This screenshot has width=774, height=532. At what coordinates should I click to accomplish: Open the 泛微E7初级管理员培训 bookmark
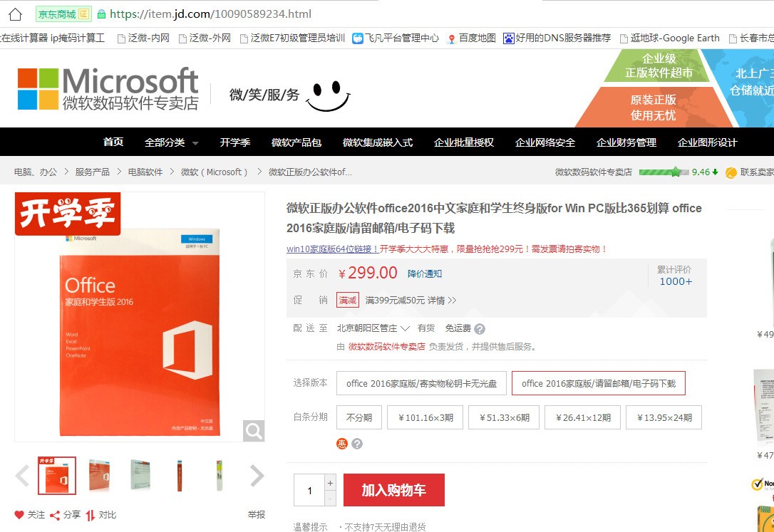click(x=292, y=38)
